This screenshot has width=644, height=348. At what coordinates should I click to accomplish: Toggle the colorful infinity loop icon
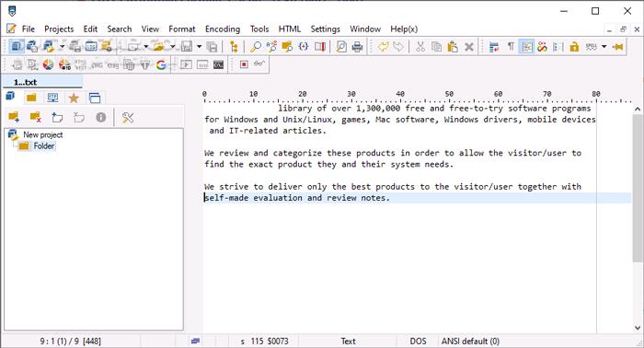coord(542,46)
